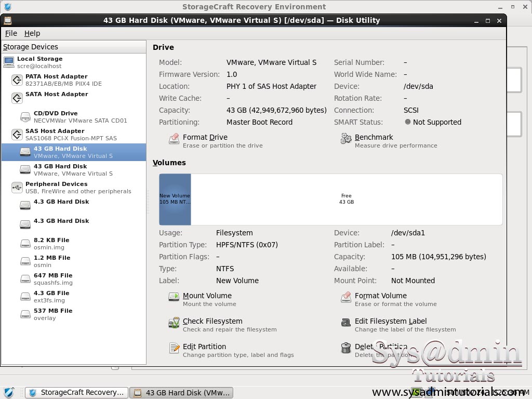Screen dimensions: 532x399
Task: Switch to StorageCraft Recovery taskbar button
Action: click(x=77, y=393)
